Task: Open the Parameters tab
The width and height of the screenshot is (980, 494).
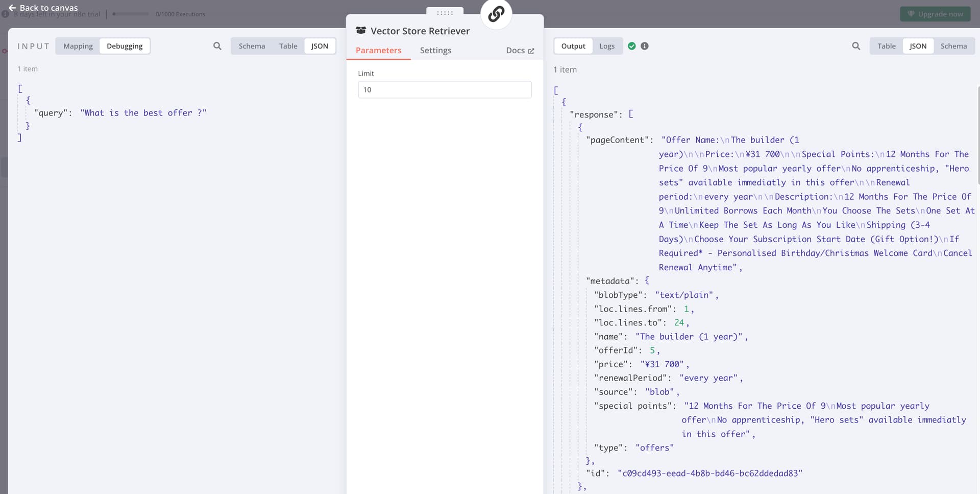Action: click(x=378, y=51)
